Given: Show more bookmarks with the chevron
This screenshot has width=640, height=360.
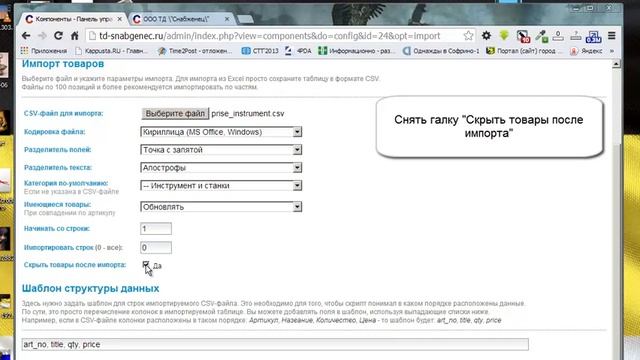Looking at the screenshot, I should tap(611, 51).
